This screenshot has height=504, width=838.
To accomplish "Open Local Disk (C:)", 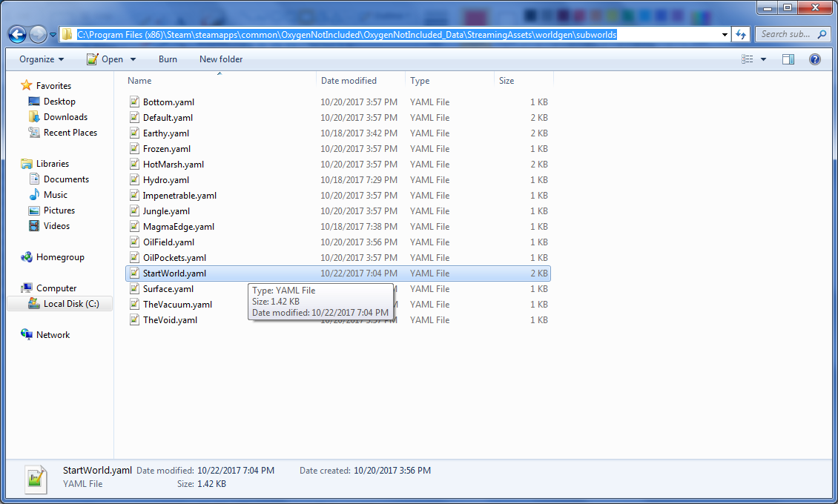I will tap(71, 304).
